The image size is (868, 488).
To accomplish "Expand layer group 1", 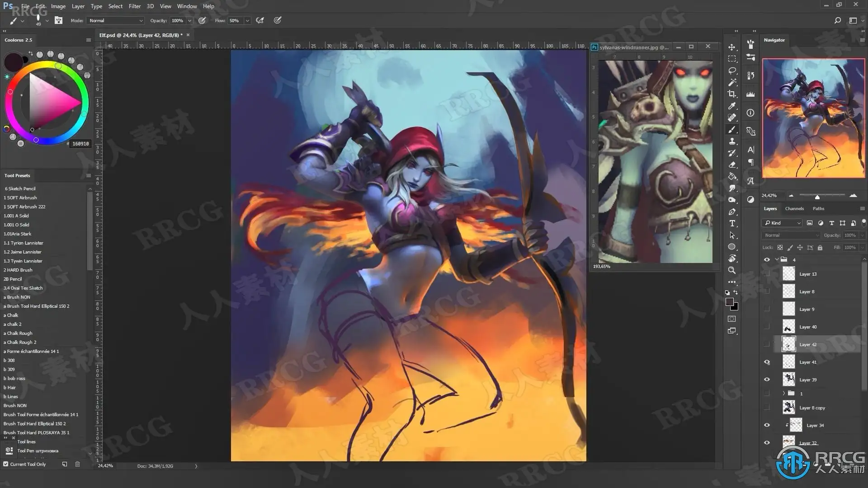I will [783, 393].
